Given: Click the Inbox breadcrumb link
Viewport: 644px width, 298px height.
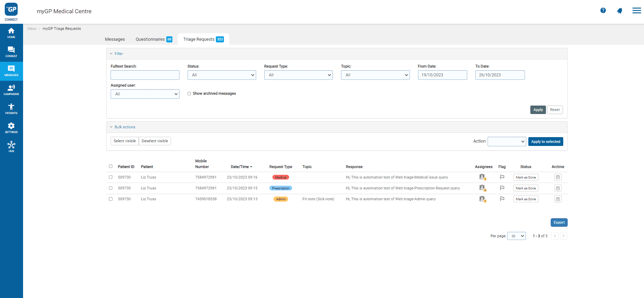Looking at the screenshot, I should pyautogui.click(x=32, y=29).
